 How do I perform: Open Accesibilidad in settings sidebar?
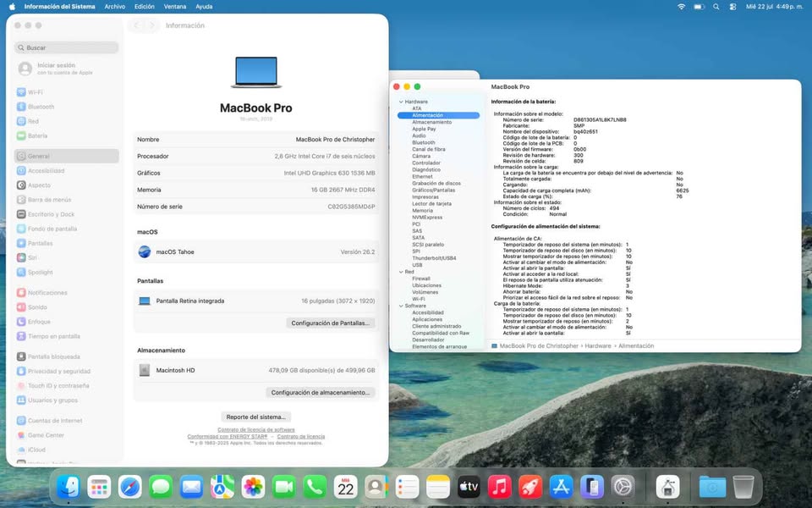67,170
